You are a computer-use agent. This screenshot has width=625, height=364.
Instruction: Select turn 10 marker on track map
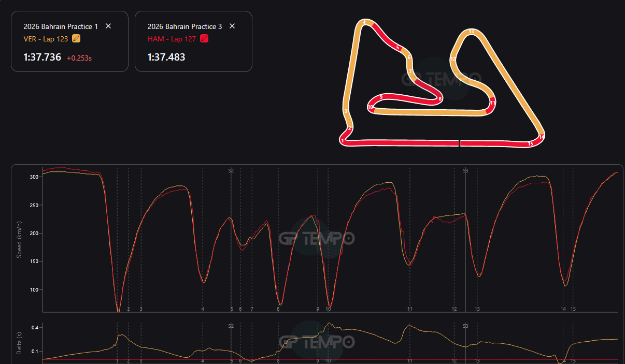(x=370, y=107)
